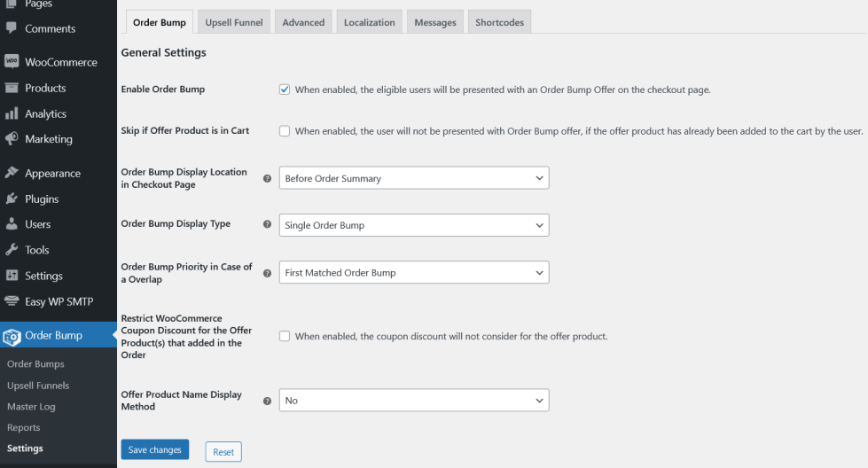The width and height of the screenshot is (868, 468).
Task: Click the Reset button
Action: [x=223, y=452]
